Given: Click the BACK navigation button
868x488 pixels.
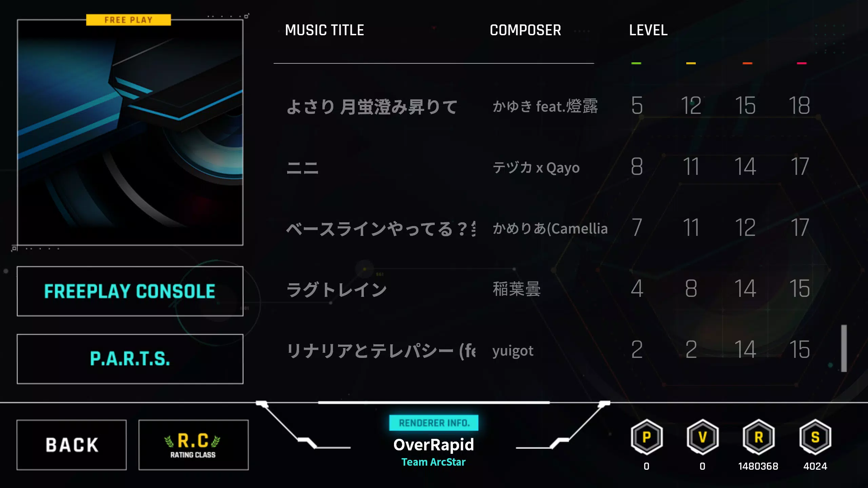Looking at the screenshot, I should 71,445.
